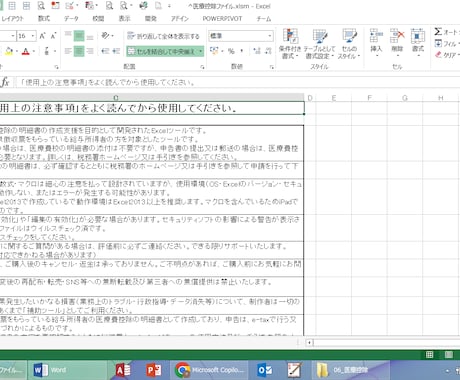
Task: Apply top vertical alignment
Action: tap(68, 35)
